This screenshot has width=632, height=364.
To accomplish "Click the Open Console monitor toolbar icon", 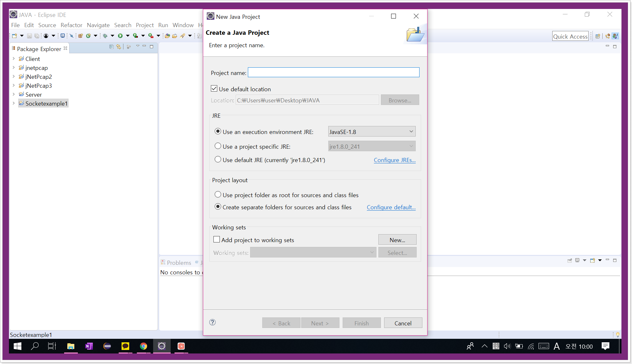I will [x=63, y=36].
